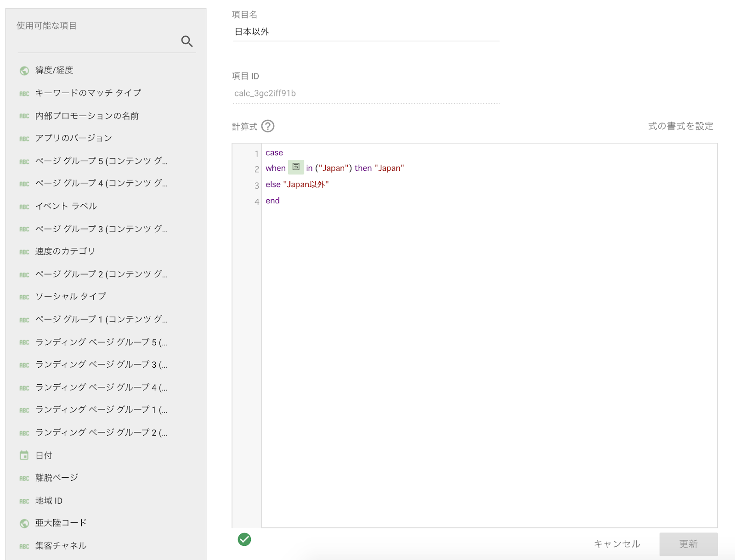Select the 離脱ページ field
The image size is (735, 560).
57,478
